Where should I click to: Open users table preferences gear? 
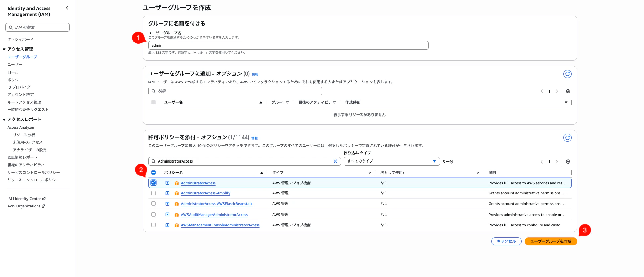pos(568,91)
